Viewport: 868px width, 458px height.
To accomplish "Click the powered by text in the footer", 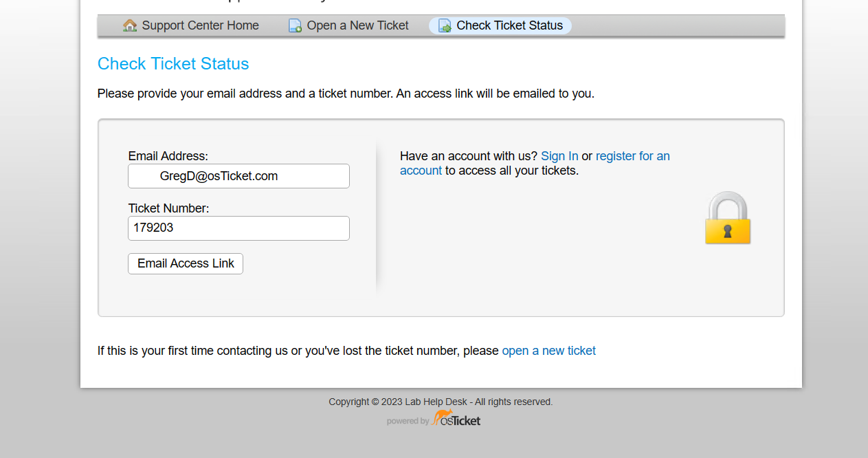I will 407,421.
